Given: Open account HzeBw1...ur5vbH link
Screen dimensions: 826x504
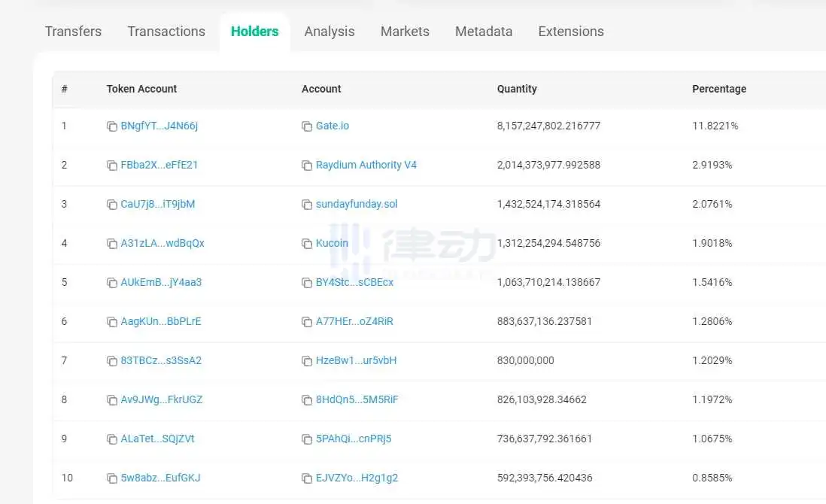Looking at the screenshot, I should [356, 360].
